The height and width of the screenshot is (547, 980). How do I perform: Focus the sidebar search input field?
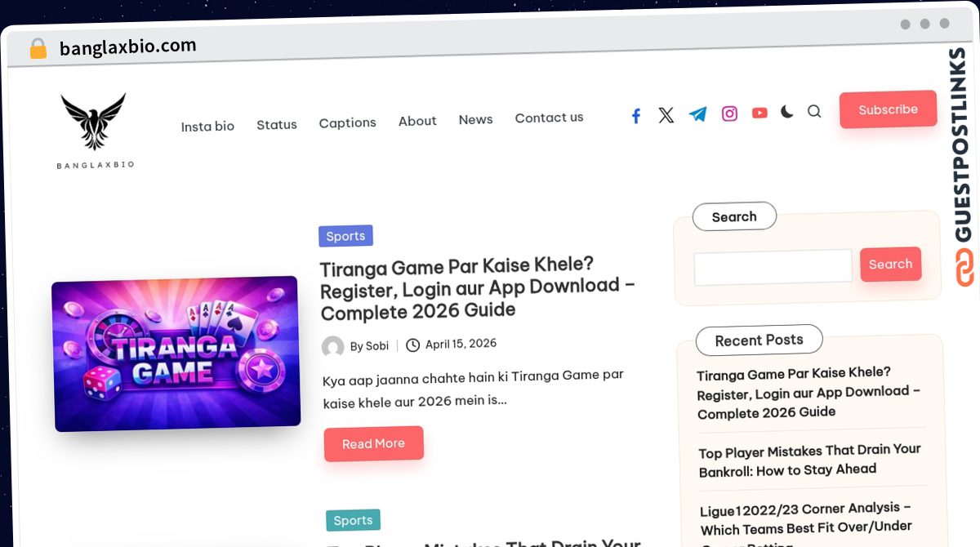tap(773, 267)
